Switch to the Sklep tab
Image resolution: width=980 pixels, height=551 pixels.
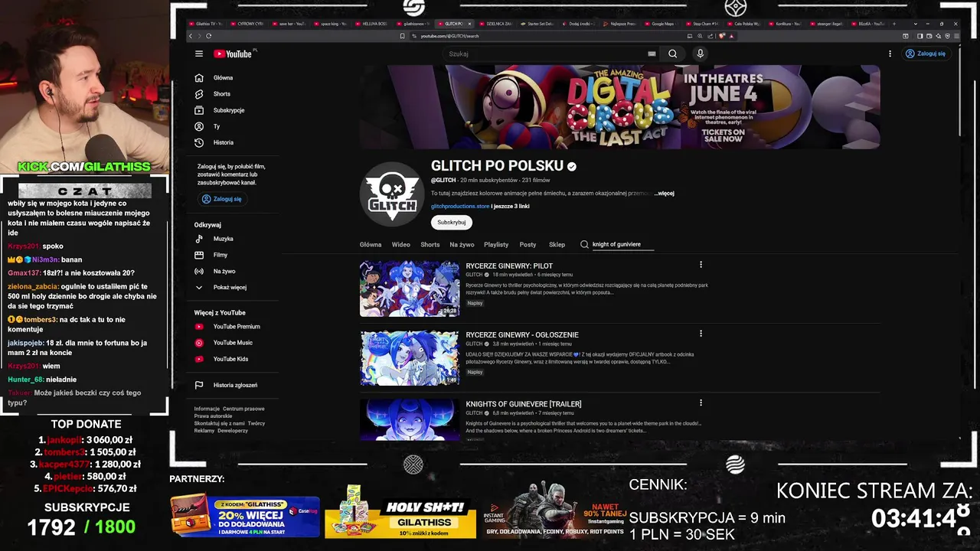point(557,244)
